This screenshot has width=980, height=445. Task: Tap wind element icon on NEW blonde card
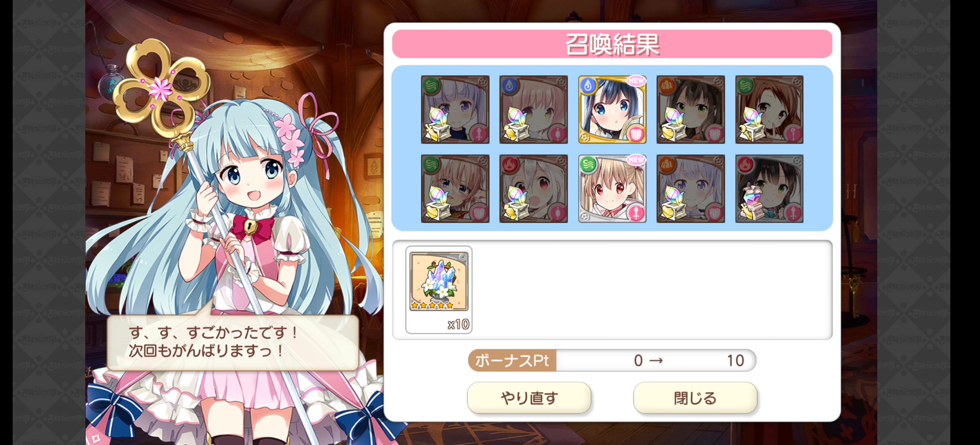pos(588,165)
